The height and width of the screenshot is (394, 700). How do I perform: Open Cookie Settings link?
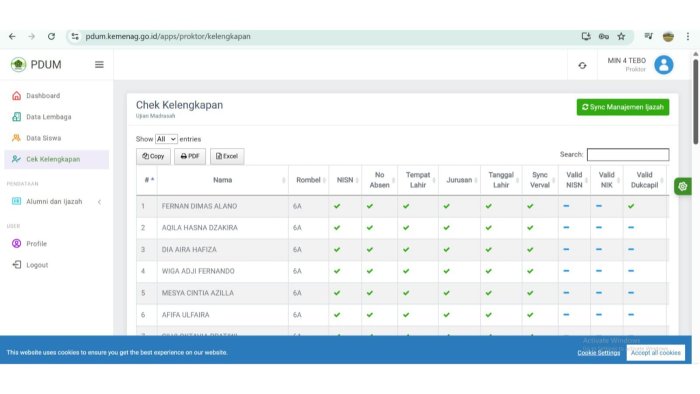[x=599, y=353]
